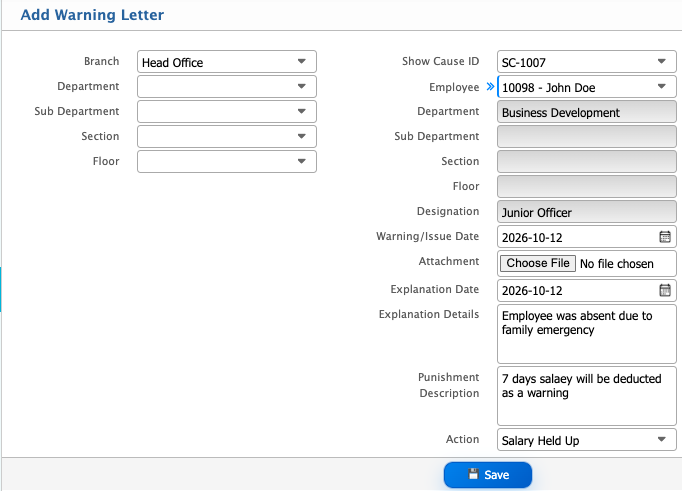This screenshot has height=491, width=682.
Task: Open calendar picker for Explanation Date
Action: click(665, 290)
